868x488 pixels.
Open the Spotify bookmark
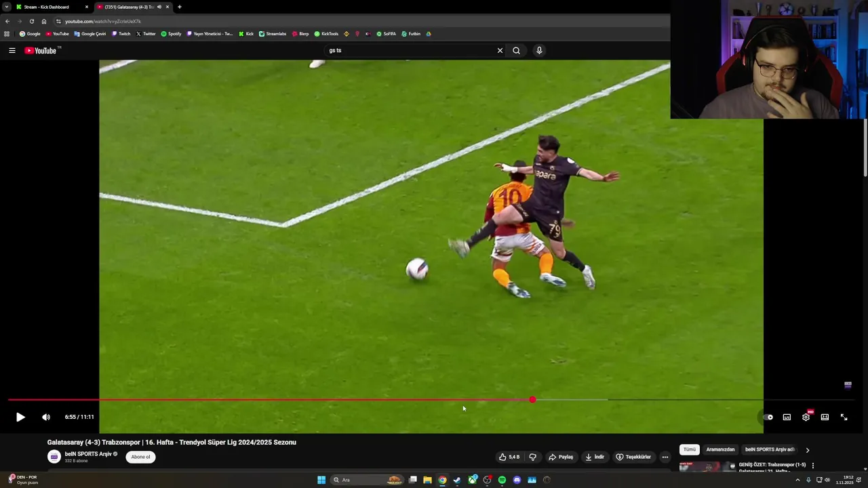171,34
